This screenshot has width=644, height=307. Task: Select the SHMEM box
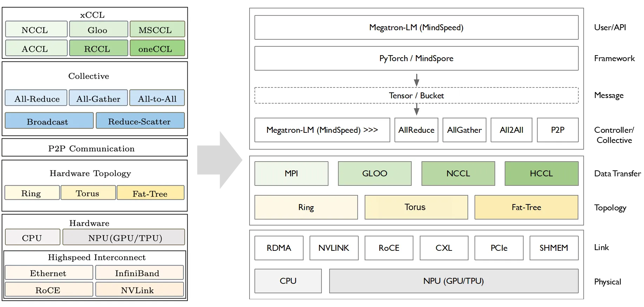point(553,248)
